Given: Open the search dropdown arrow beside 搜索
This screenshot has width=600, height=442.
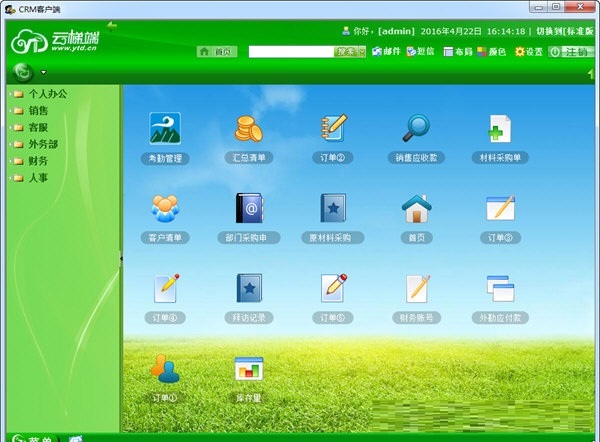Looking at the screenshot, I should tap(362, 52).
